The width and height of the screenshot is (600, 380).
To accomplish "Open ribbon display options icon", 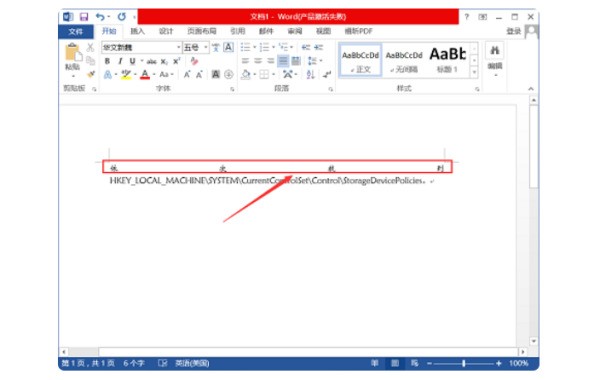I will [483, 16].
